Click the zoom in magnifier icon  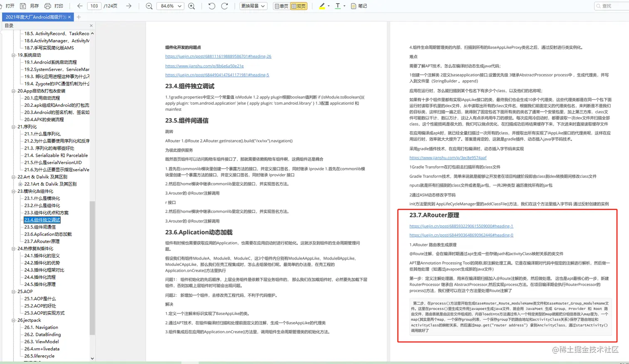192,6
